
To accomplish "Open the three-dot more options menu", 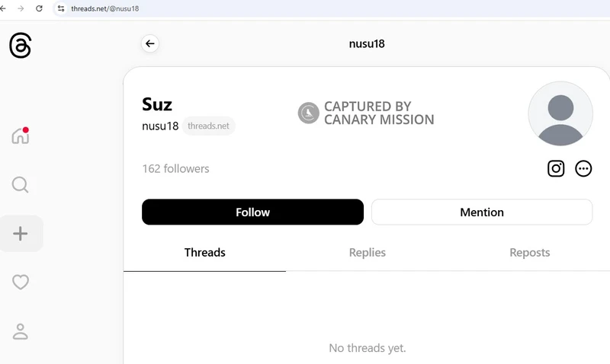I will 583,168.
